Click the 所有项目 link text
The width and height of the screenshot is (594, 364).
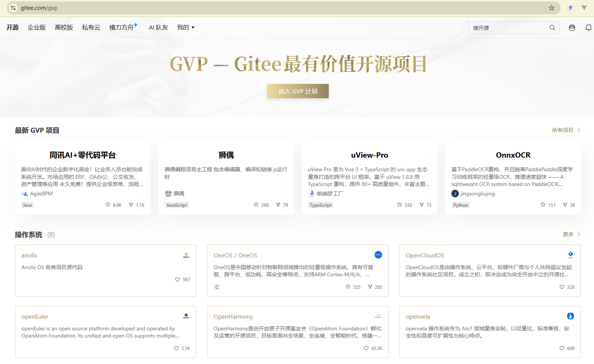click(x=563, y=130)
